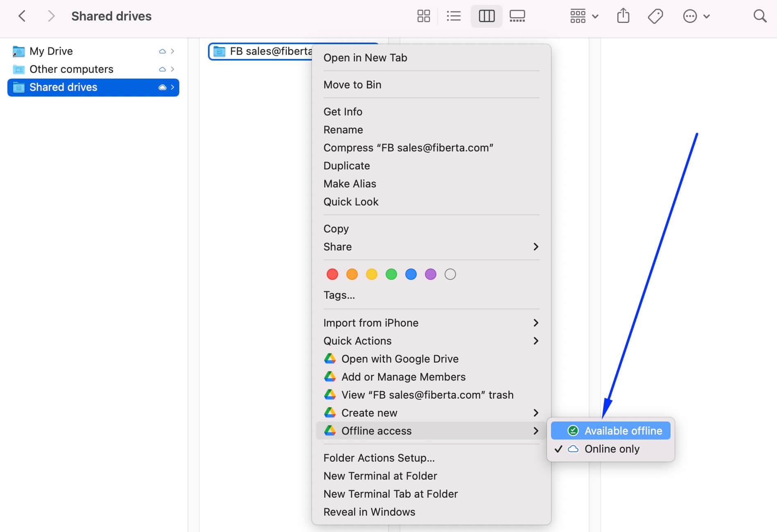Choose Folder Actions Setup…
Image resolution: width=777 pixels, height=532 pixels.
(431, 458)
